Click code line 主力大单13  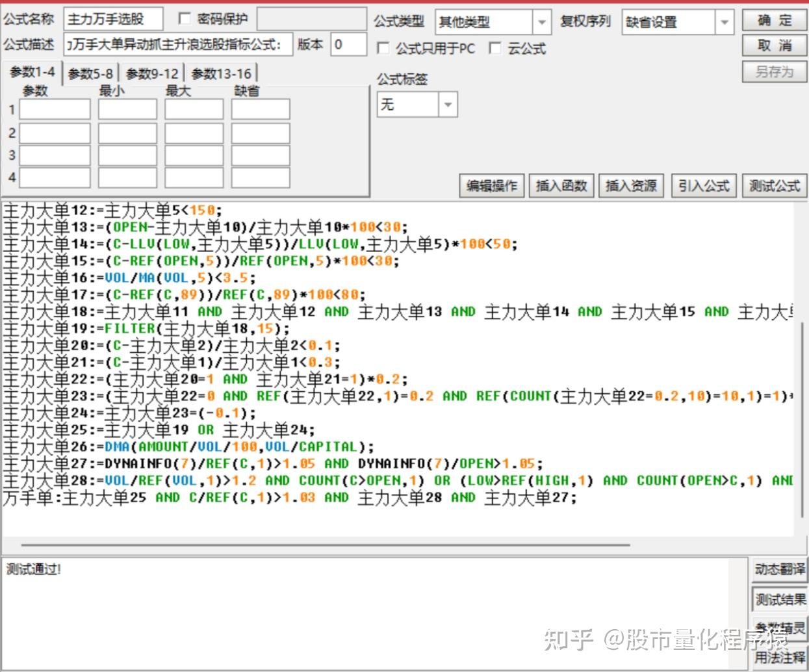205,227
